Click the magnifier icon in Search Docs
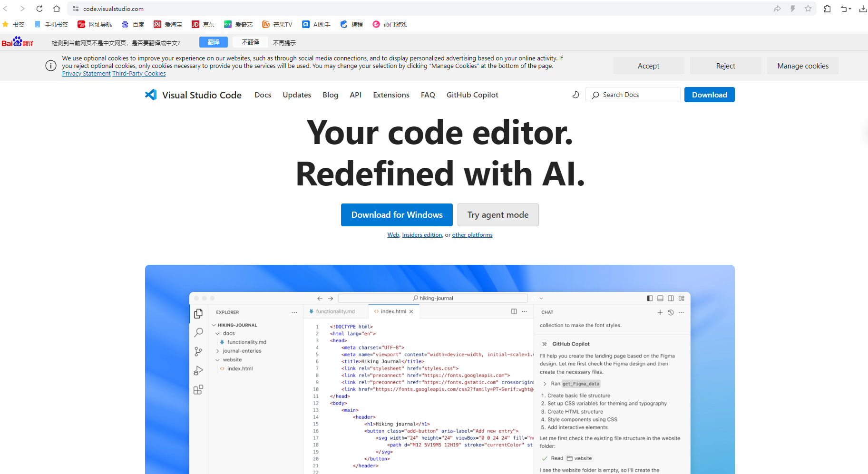 595,95
